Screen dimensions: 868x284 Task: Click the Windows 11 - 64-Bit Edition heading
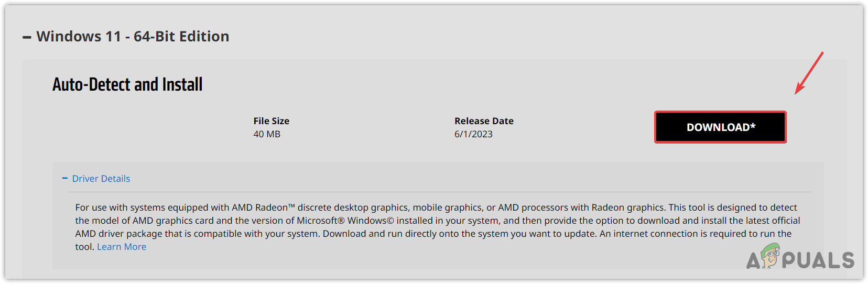point(133,36)
